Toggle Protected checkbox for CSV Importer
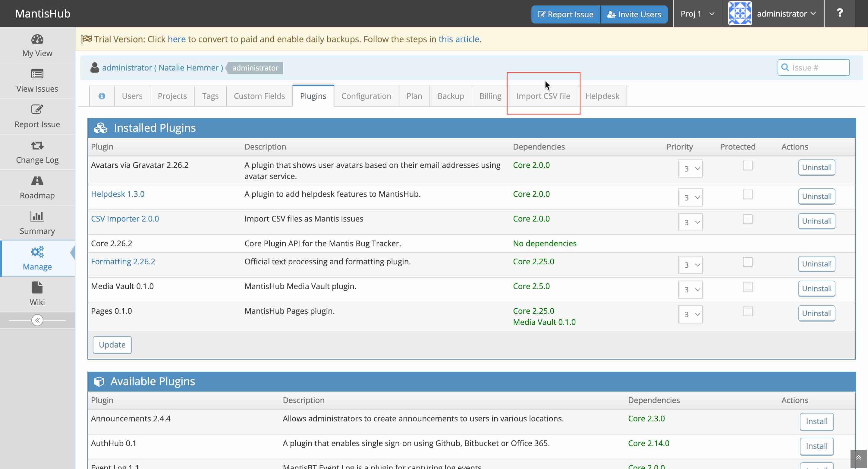The image size is (868, 469). (747, 219)
